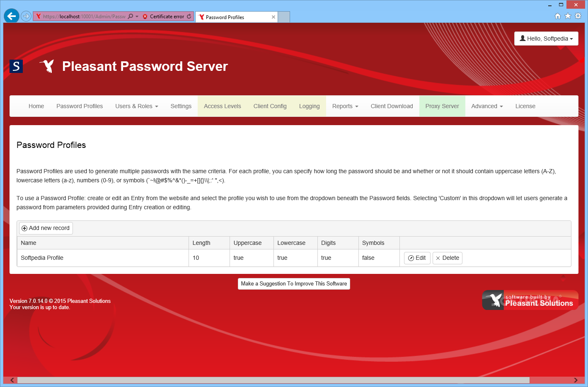Maximize the browser window

pyautogui.click(x=561, y=5)
